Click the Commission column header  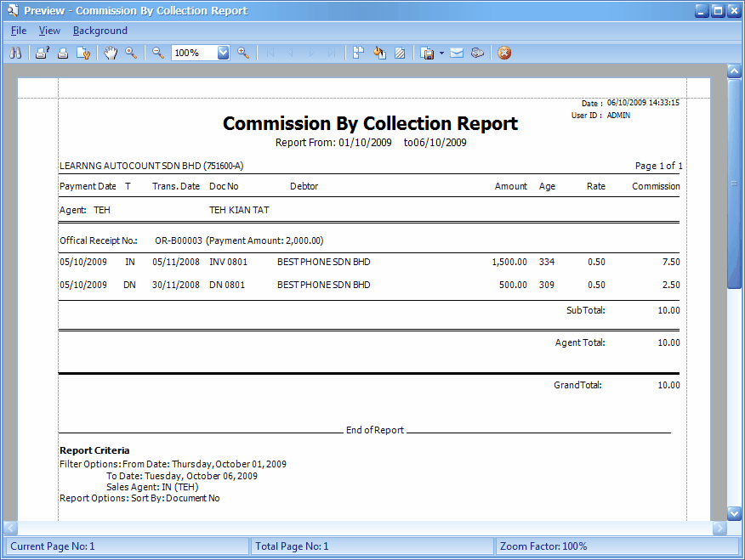click(656, 186)
